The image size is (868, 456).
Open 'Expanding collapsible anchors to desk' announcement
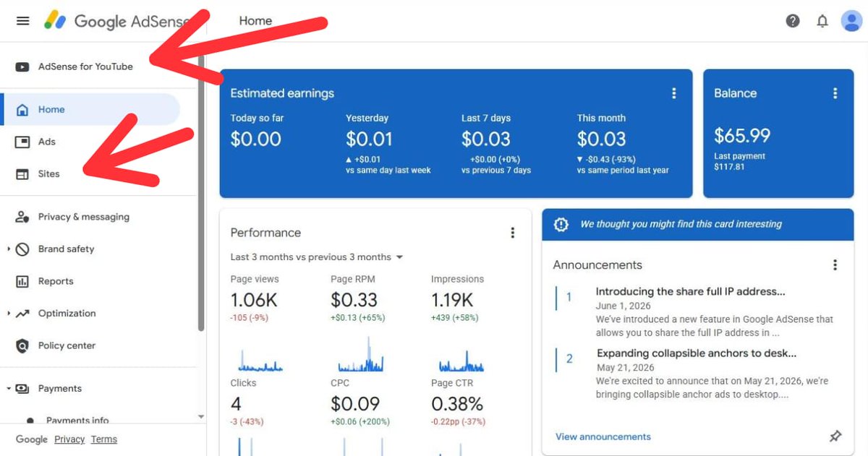697,353
